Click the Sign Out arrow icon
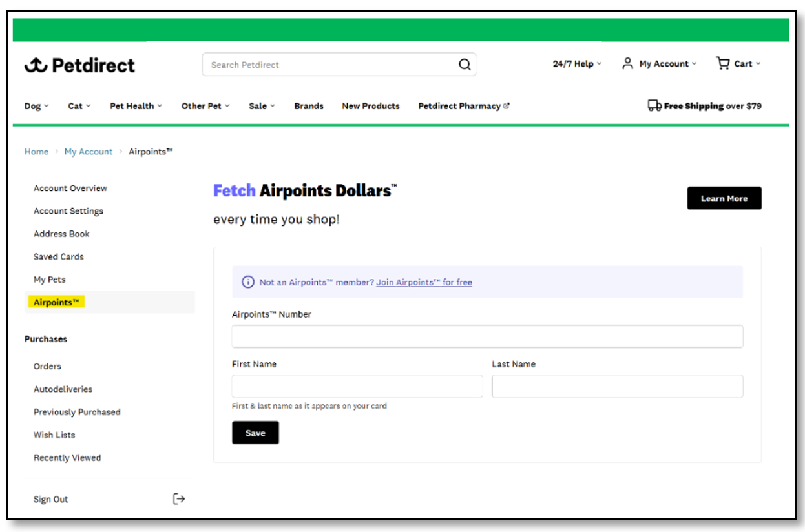Screen dimensions: 805x532 pos(179,499)
